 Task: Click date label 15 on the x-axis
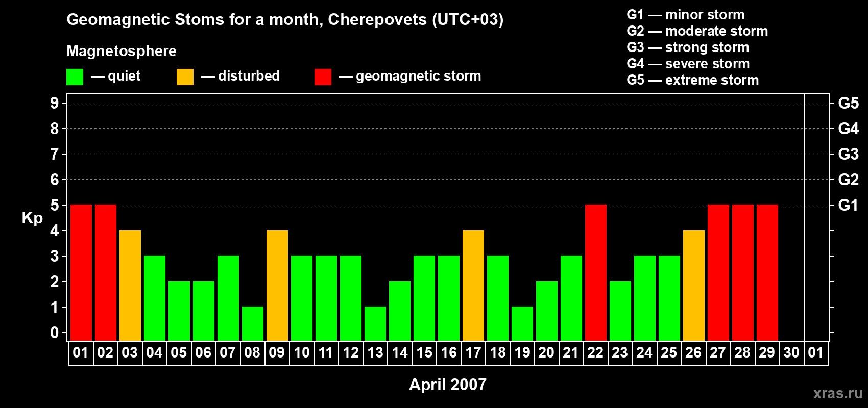[424, 353]
